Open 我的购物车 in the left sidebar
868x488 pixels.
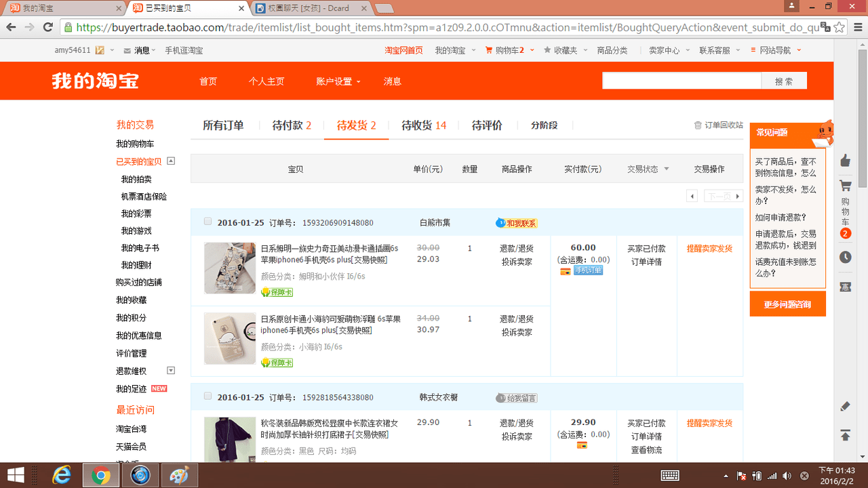[135, 144]
